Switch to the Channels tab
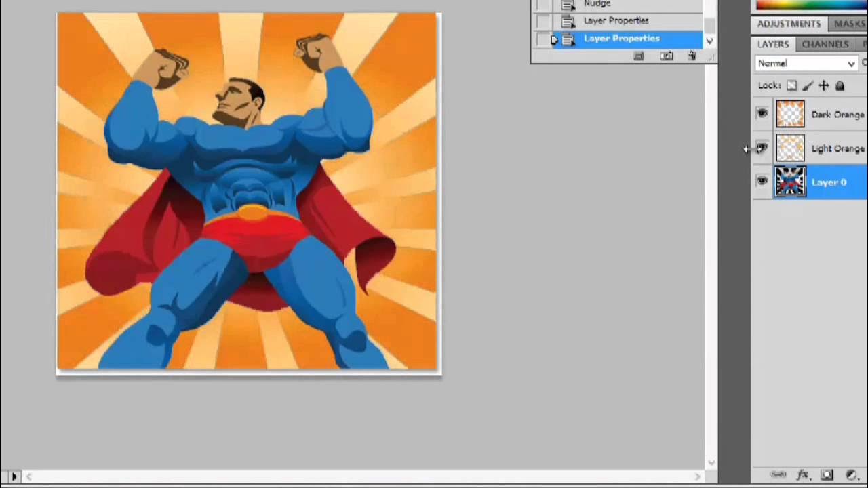 coord(825,43)
